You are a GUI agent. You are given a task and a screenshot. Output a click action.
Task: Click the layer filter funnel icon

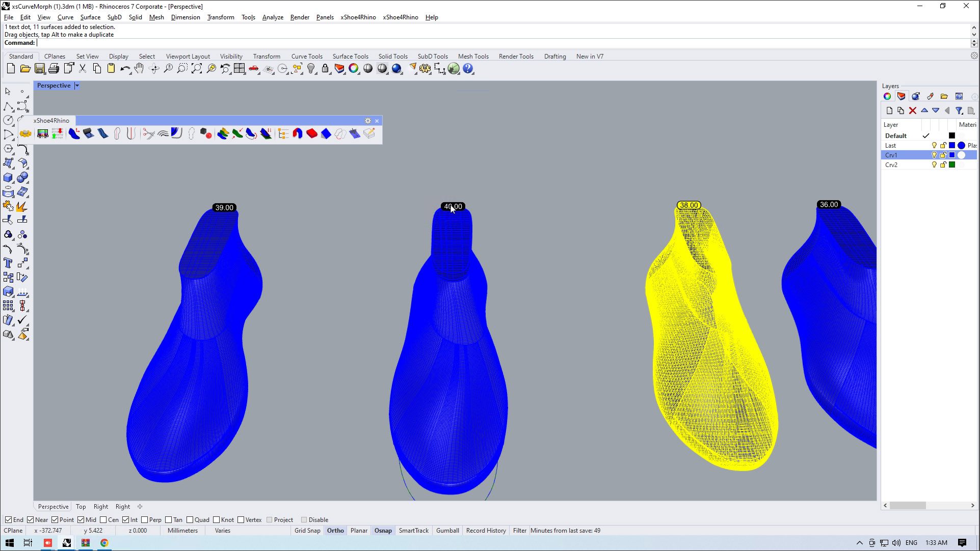959,111
